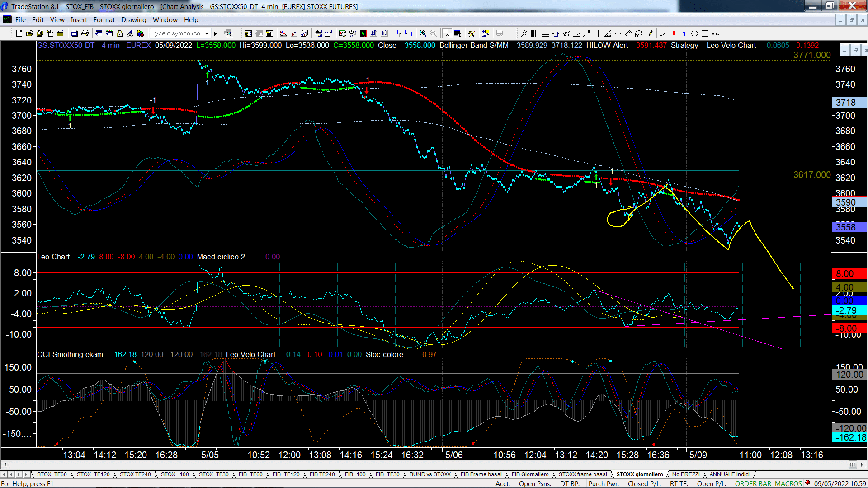Select the red down arrow tool
Viewport: 868px width, 488px height.
coord(674,33)
